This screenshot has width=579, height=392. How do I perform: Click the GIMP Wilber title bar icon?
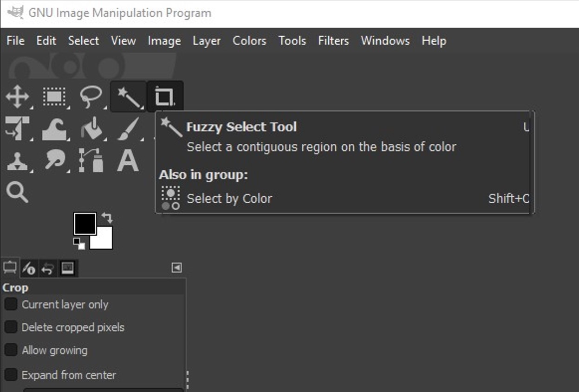coord(15,13)
